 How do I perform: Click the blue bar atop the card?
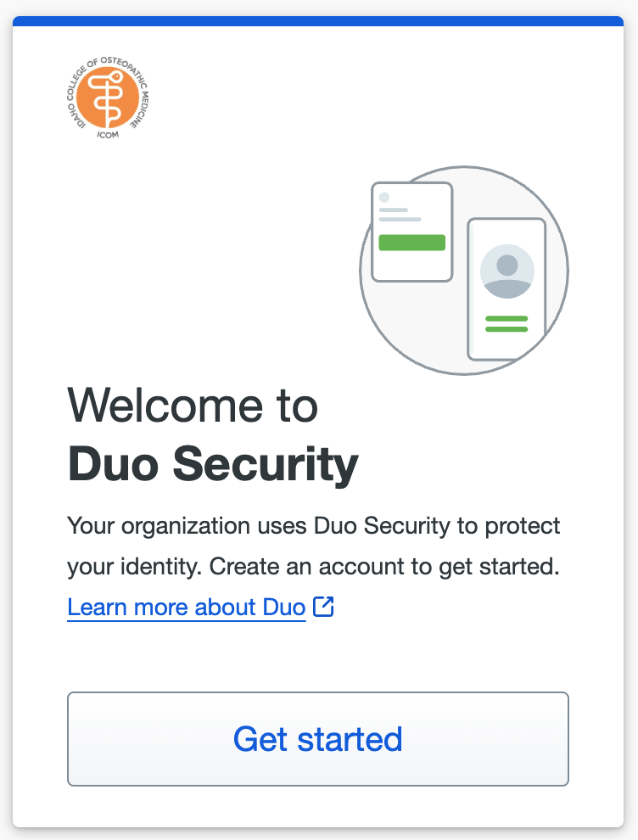[x=318, y=21]
